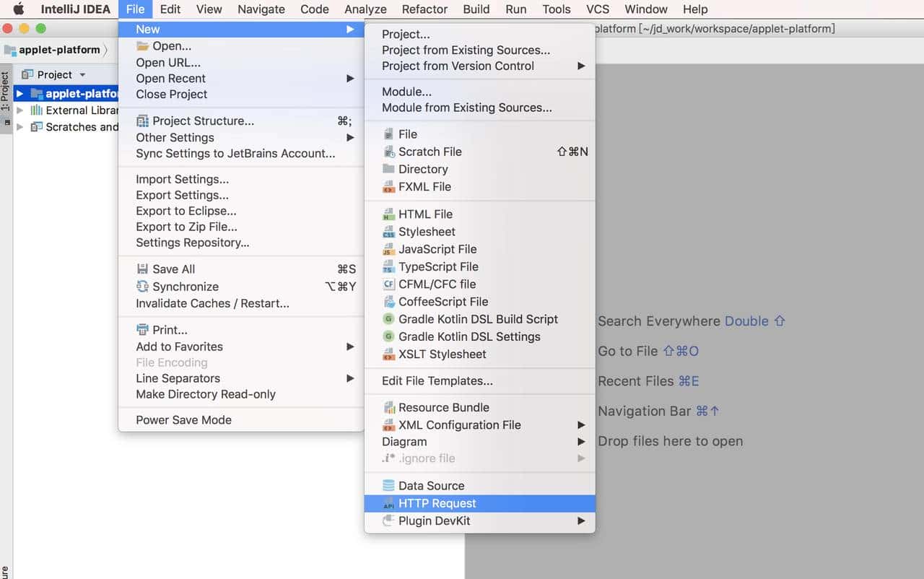Choose Project... in the New submenu
This screenshot has height=579, width=924.
(406, 35)
